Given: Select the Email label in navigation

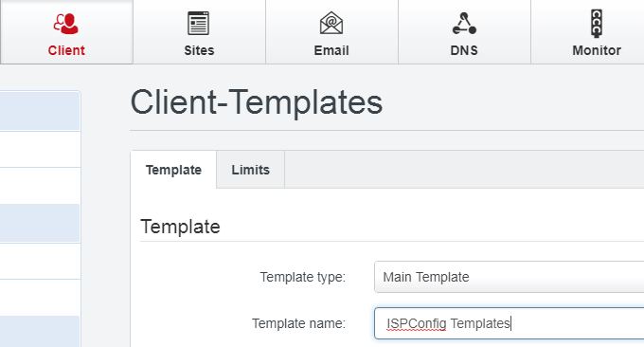Looking at the screenshot, I should pyautogui.click(x=331, y=50).
